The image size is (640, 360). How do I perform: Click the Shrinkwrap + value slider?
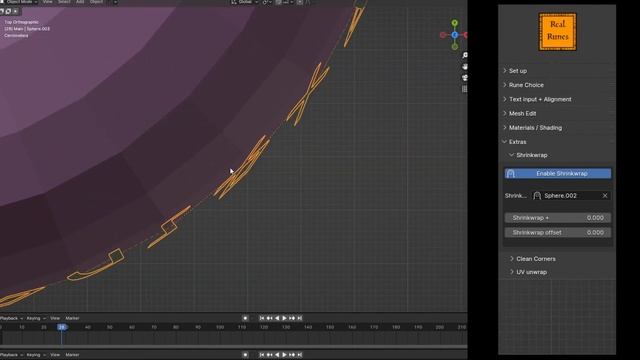[558, 218]
